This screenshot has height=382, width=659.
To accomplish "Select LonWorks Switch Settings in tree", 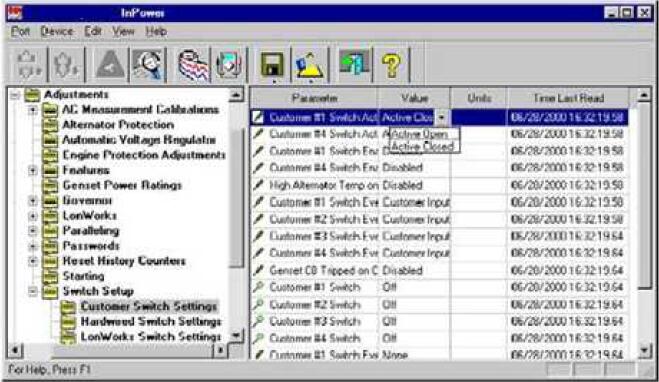I will point(150,337).
